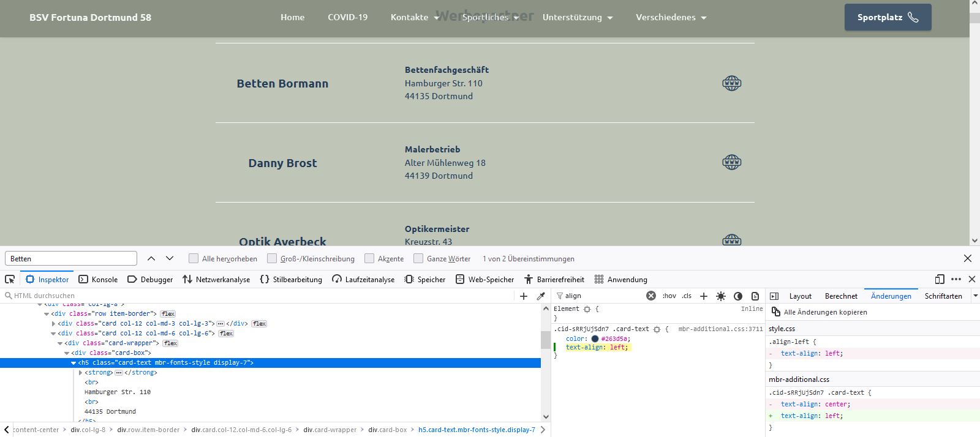Toggle light color scheme simulation icon
The width and height of the screenshot is (980, 437).
[x=721, y=296]
